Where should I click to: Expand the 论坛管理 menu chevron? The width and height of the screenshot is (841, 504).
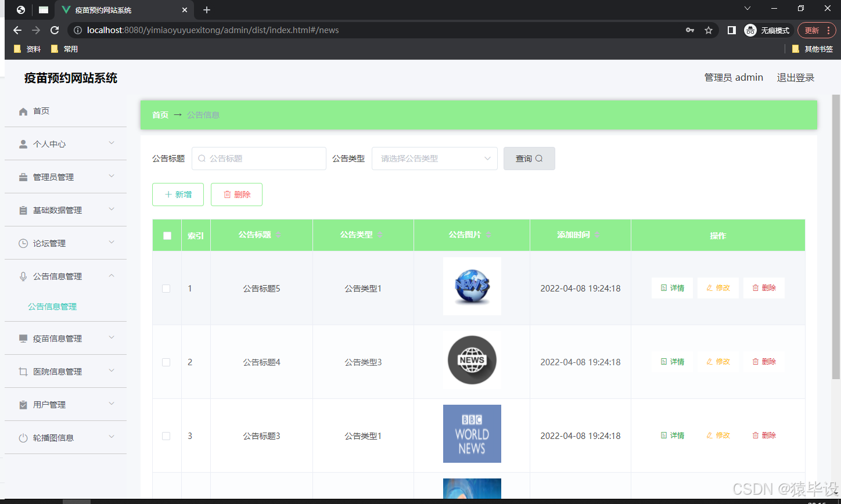pyautogui.click(x=112, y=242)
